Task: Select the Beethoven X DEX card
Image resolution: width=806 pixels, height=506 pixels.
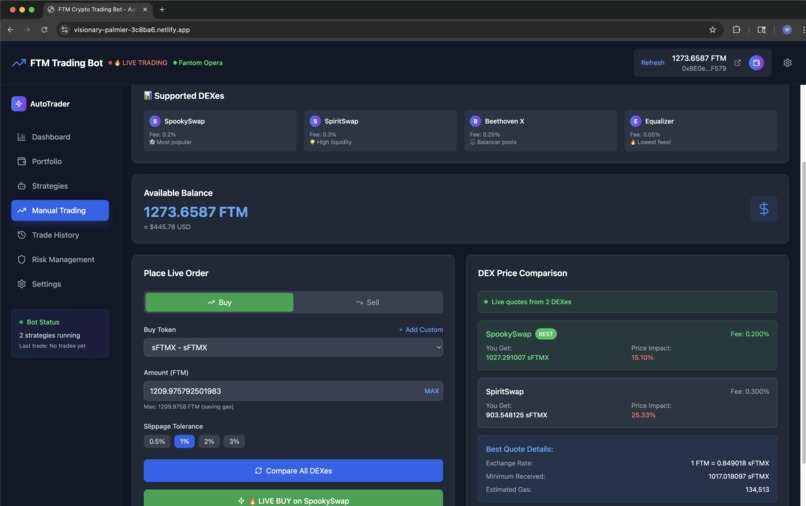Action: coord(540,131)
